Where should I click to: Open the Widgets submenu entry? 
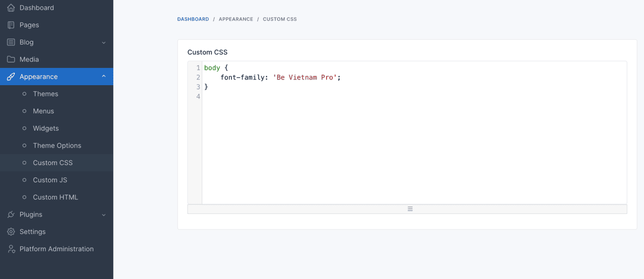click(46, 128)
